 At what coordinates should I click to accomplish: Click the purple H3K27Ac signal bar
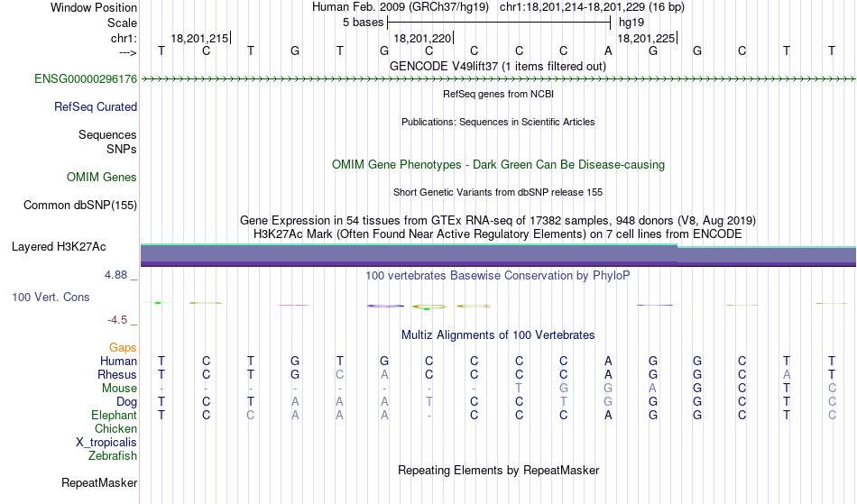(x=498, y=255)
